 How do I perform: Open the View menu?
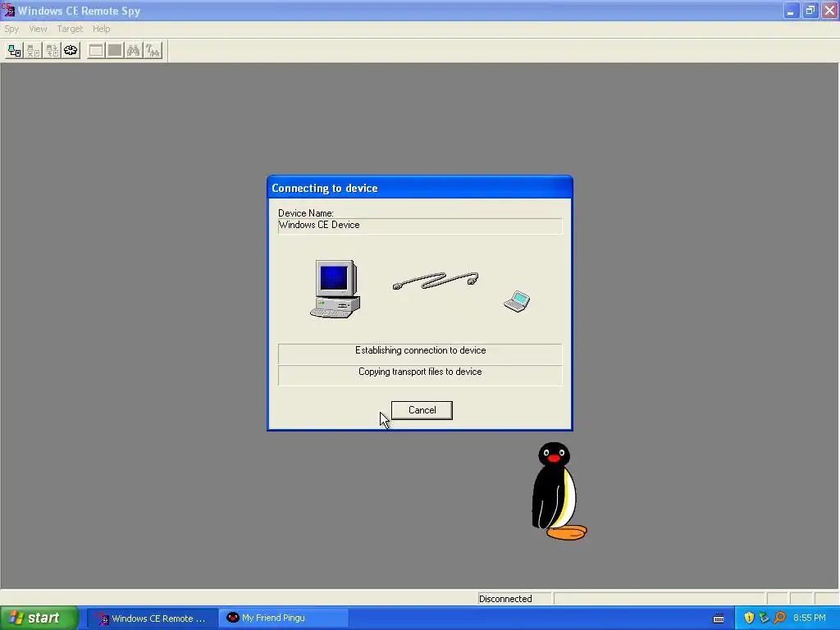(38, 29)
